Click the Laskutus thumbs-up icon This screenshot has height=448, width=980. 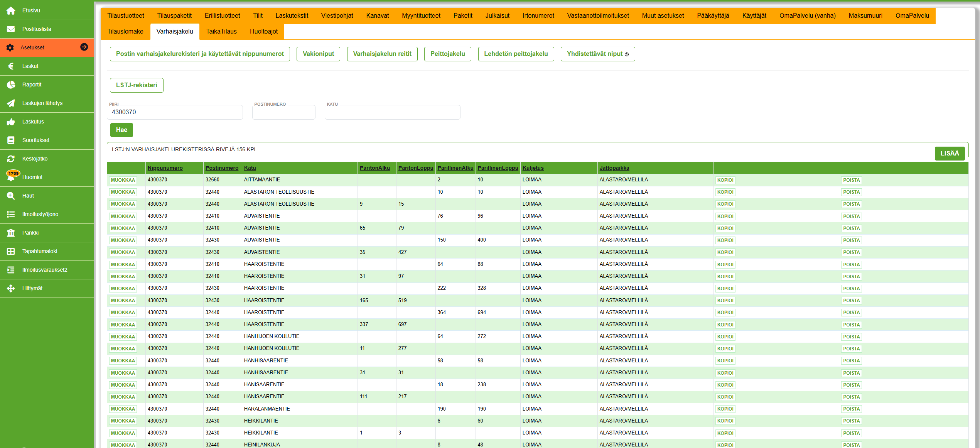tap(11, 122)
